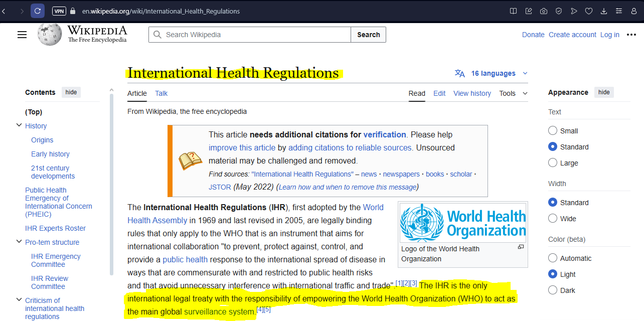Click the Wikipedia globe logo
Screen dimensions: 644x321
pos(50,34)
